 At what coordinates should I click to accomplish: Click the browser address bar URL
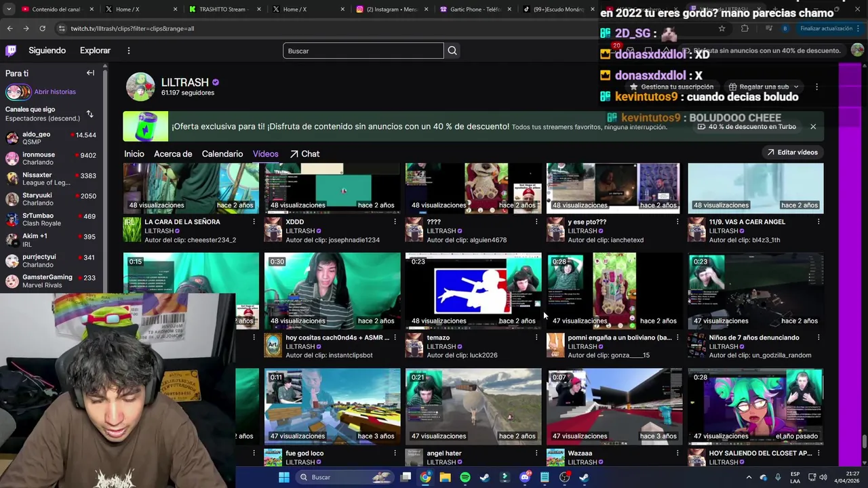132,28
